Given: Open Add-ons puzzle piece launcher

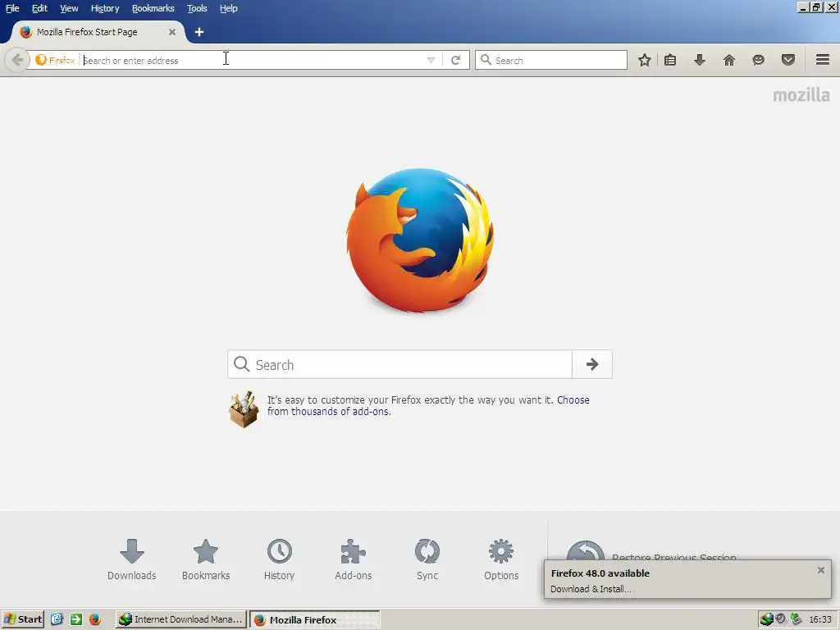Looking at the screenshot, I should pos(353,559).
